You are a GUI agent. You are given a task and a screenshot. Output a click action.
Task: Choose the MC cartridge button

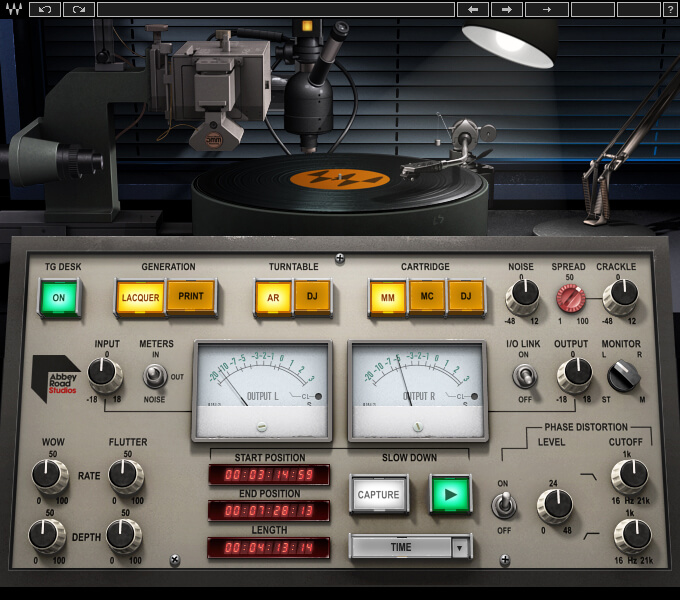tap(426, 297)
